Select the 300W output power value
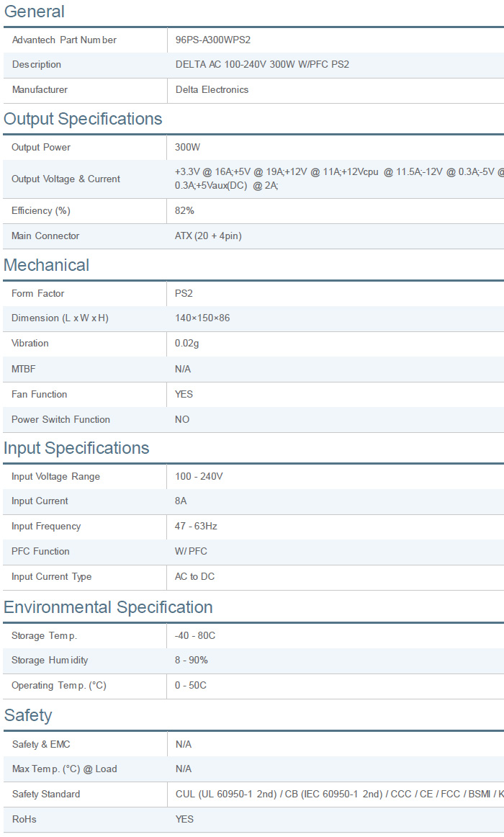Image resolution: width=504 pixels, height=837 pixels. point(187,148)
